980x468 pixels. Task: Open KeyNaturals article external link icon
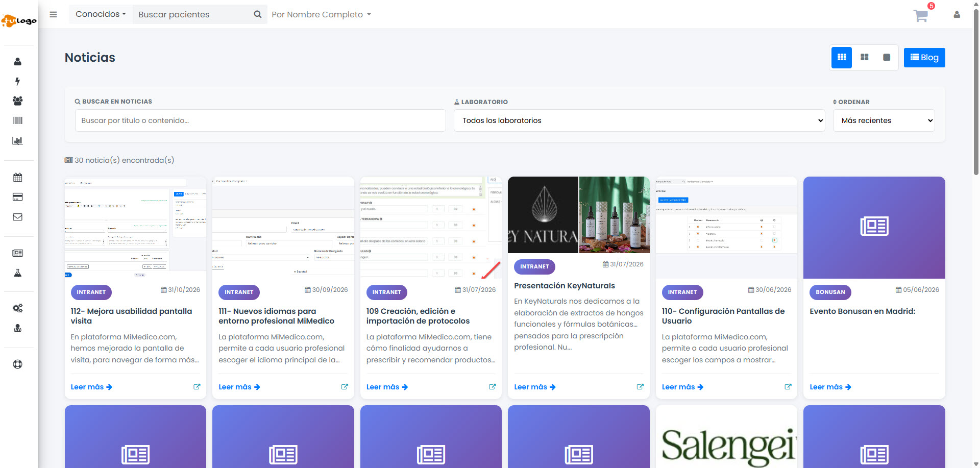(x=640, y=387)
